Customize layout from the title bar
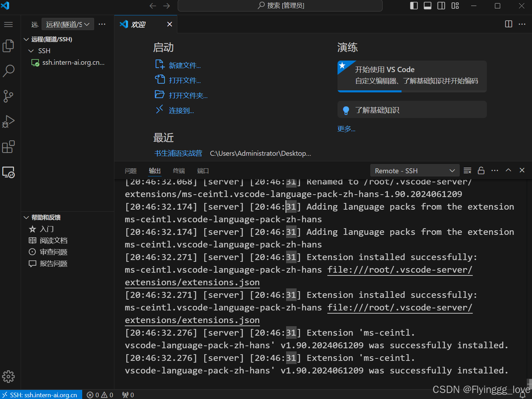Viewport: 532px width, 399px height. [455, 6]
